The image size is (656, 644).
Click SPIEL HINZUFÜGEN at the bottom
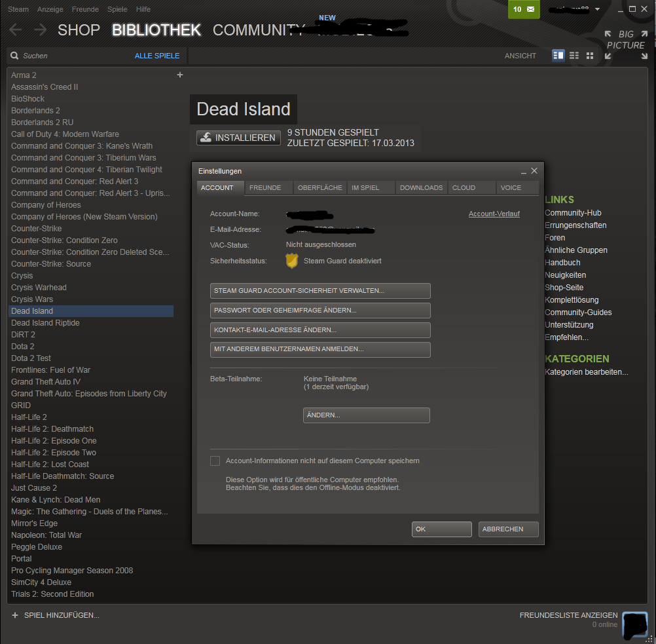click(62, 615)
